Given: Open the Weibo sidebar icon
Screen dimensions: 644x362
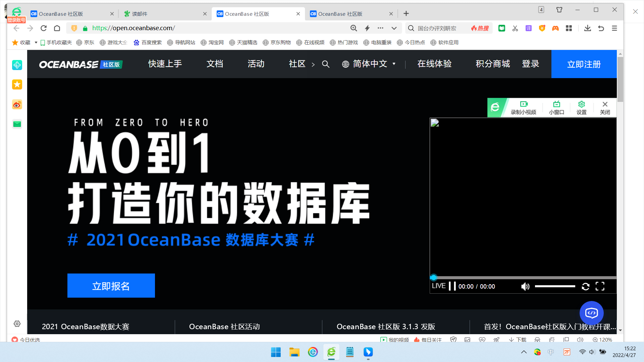Looking at the screenshot, I should pyautogui.click(x=17, y=105).
